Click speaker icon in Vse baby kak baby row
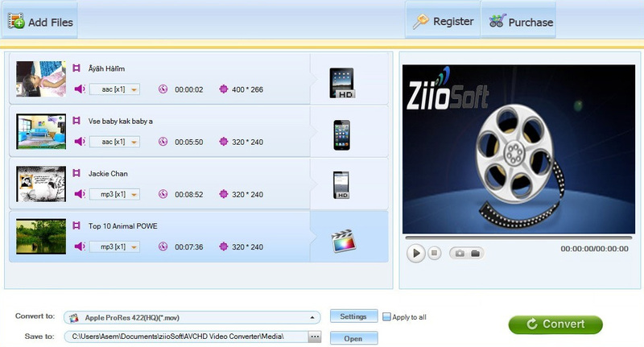 tap(80, 142)
